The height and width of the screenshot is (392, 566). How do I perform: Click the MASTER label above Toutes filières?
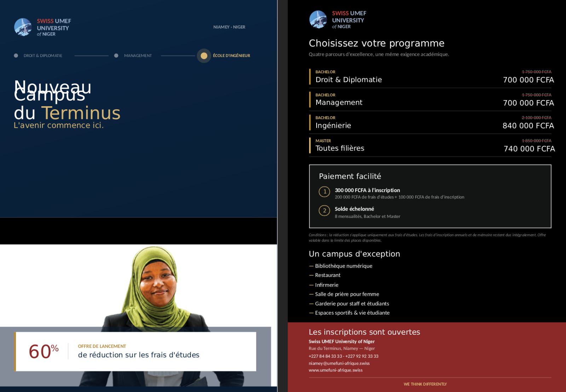(x=323, y=141)
